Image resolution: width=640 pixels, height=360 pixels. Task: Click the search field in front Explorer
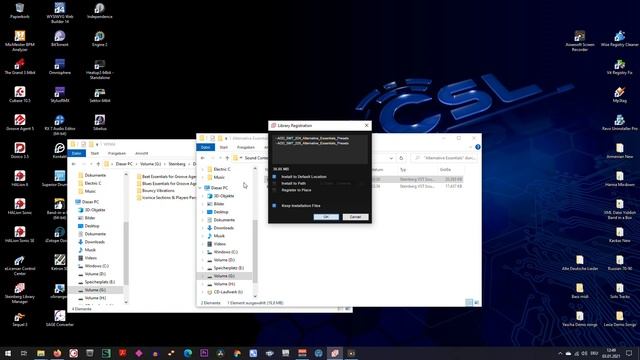pyautogui.click(x=445, y=158)
